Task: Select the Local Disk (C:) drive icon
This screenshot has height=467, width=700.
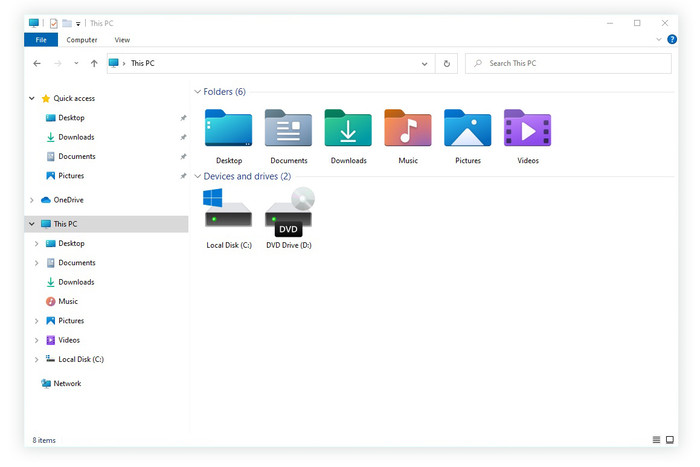Action: (228, 212)
